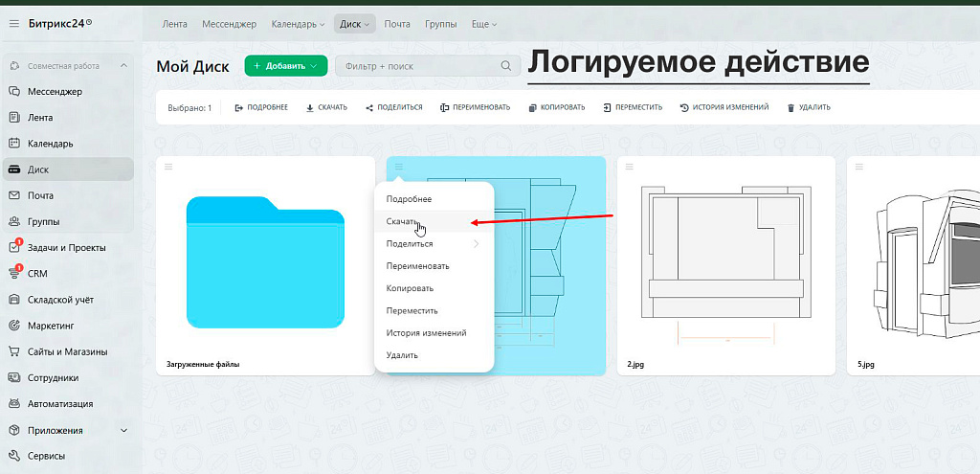Select the 2.jpg file thumbnail
This screenshot has width=980, height=474.
(x=725, y=259)
